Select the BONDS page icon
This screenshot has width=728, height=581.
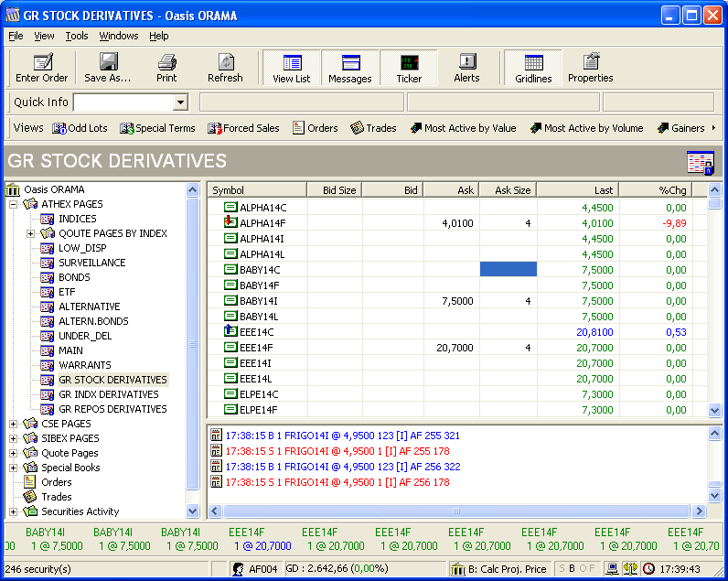(x=47, y=278)
